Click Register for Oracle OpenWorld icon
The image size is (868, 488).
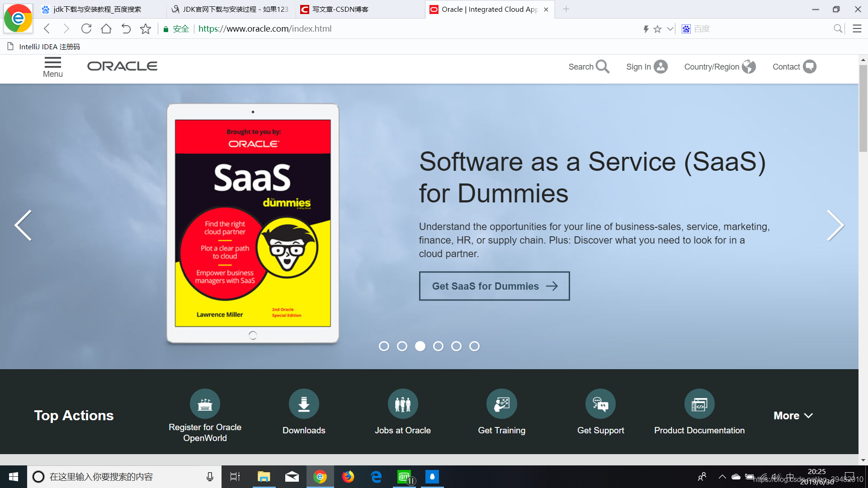pyautogui.click(x=205, y=404)
